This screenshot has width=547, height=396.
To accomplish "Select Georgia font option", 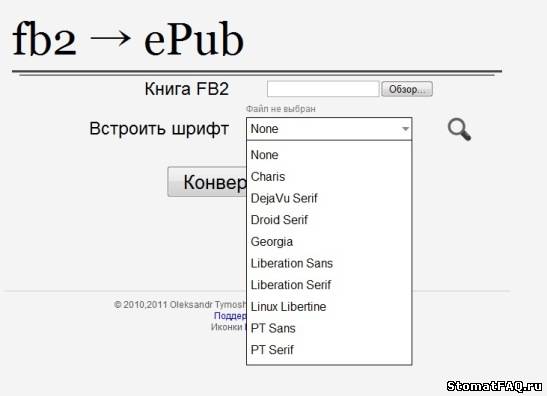I will pos(329,241).
